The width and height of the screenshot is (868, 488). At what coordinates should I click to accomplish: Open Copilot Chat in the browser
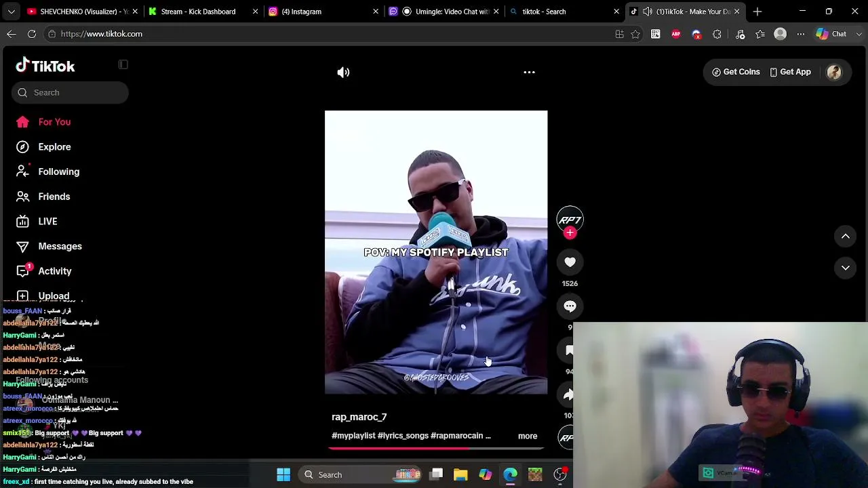831,34
